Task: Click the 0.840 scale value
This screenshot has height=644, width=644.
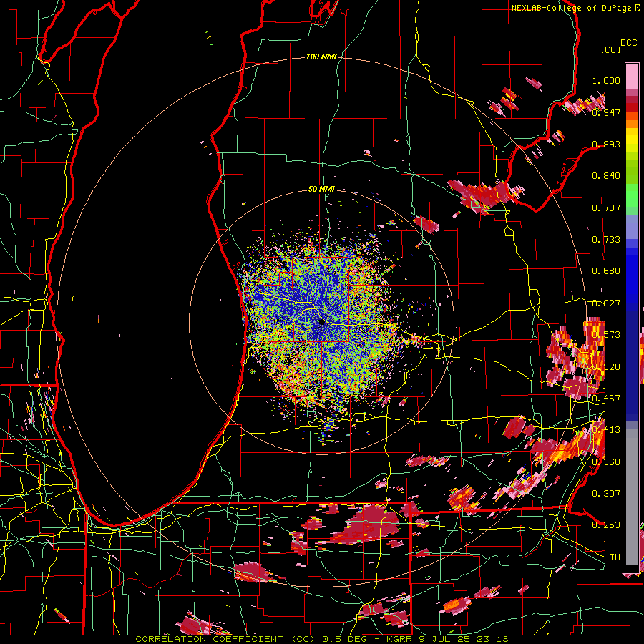Action: (606, 176)
